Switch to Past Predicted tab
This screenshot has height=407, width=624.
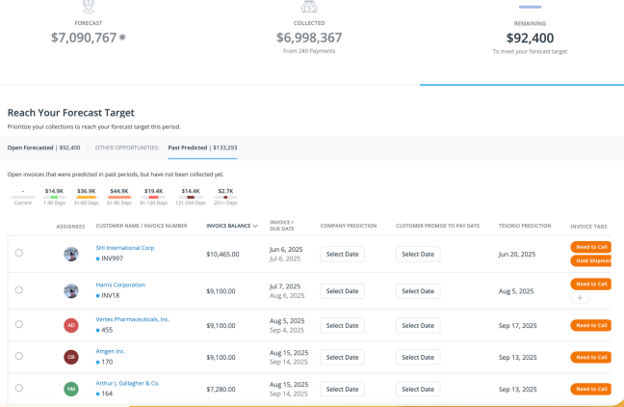[202, 147]
